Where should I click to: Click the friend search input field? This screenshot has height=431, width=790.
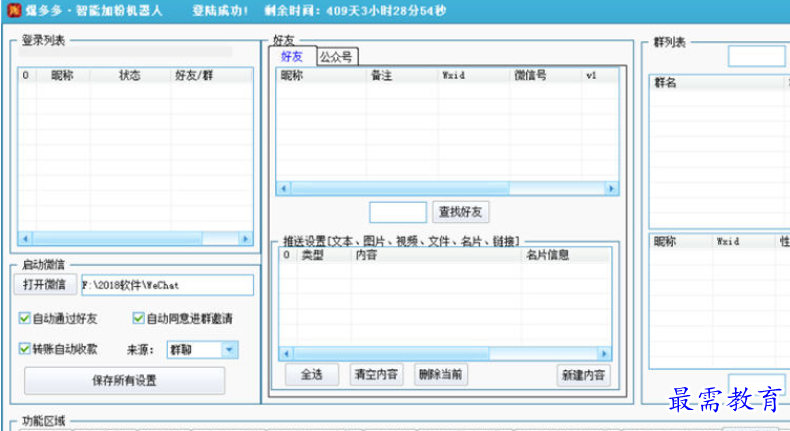398,212
